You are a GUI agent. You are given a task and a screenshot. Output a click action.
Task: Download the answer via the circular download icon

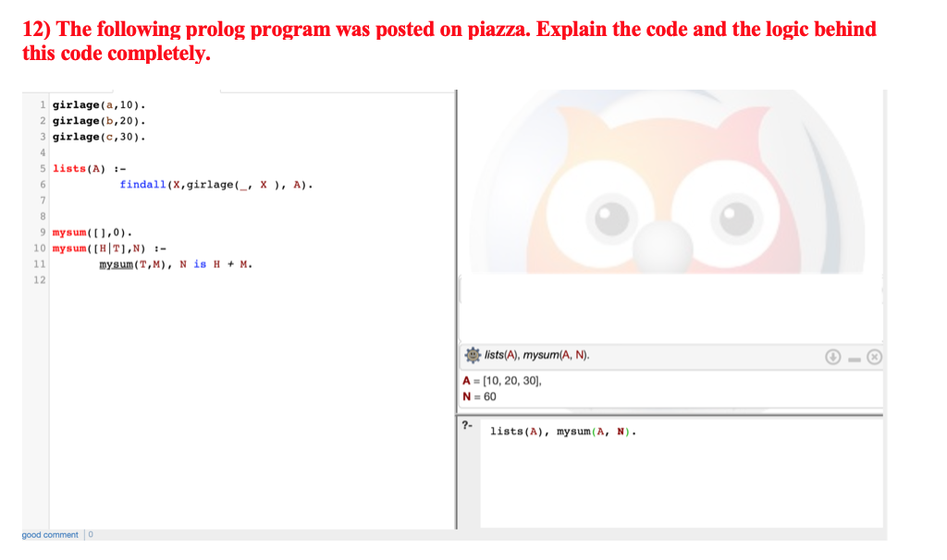[x=835, y=357]
